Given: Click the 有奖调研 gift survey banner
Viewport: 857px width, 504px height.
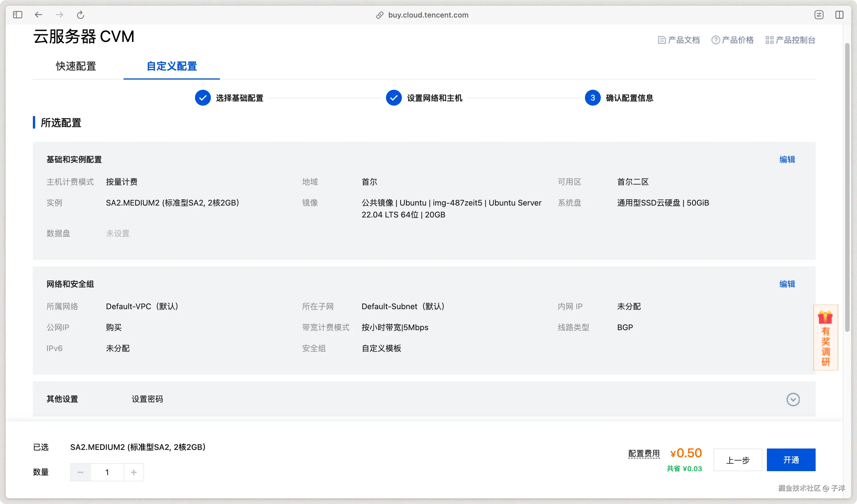Looking at the screenshot, I should [x=825, y=337].
